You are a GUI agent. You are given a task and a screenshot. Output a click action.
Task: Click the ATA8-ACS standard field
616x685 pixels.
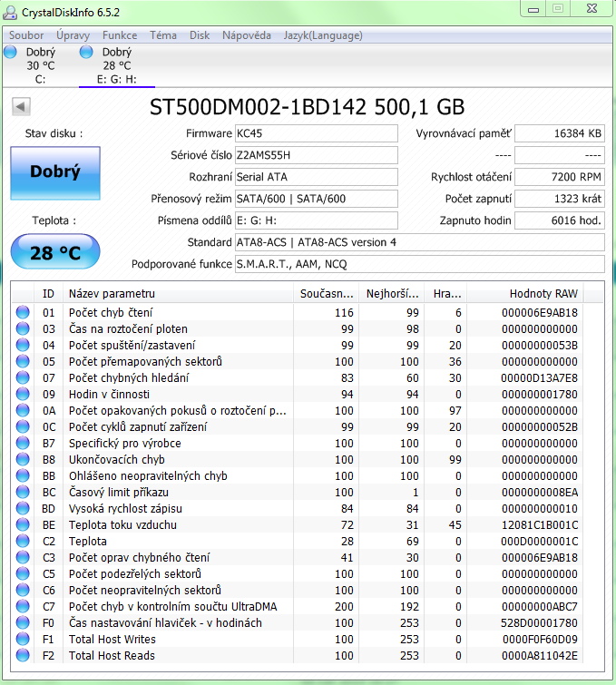(x=420, y=242)
